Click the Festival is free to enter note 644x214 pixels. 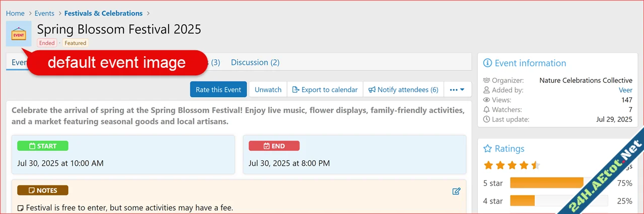pyautogui.click(x=129, y=208)
